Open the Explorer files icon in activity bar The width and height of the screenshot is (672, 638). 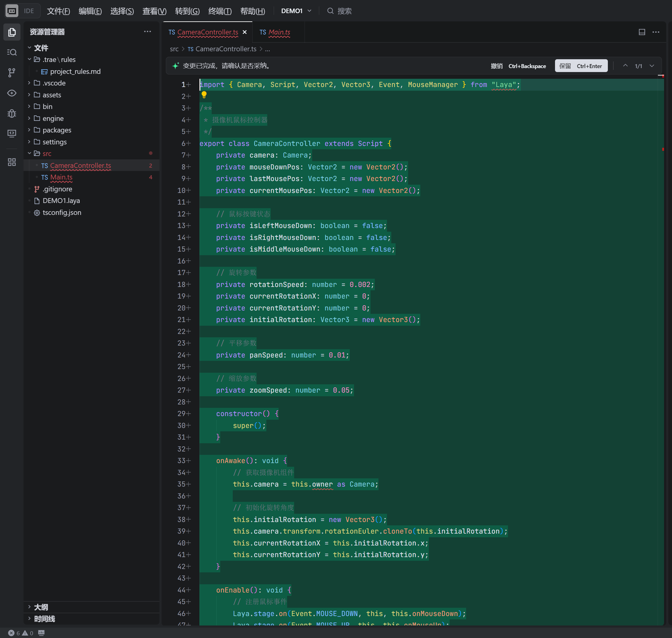pyautogui.click(x=12, y=32)
